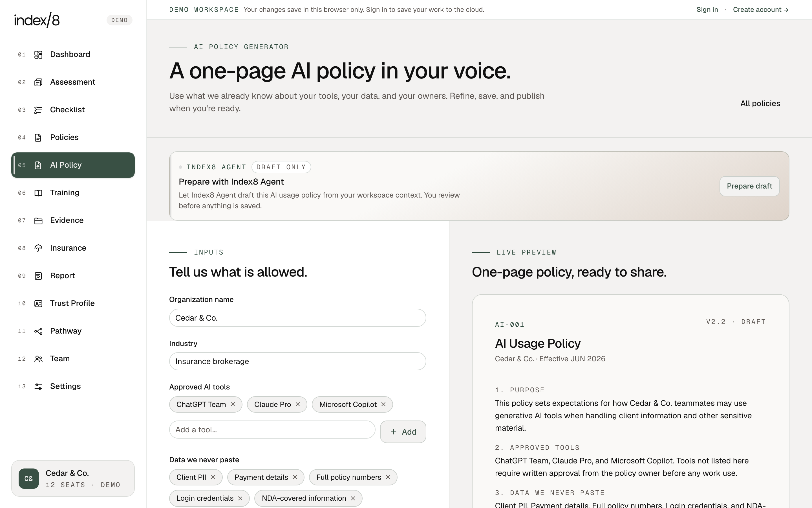Click the Evidence folder icon
The height and width of the screenshot is (508, 812).
point(38,221)
